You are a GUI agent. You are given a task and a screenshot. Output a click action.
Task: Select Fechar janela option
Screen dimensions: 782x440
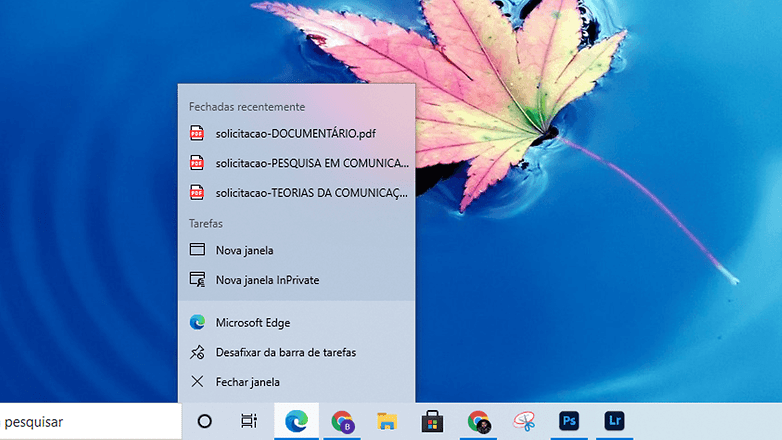point(296,382)
